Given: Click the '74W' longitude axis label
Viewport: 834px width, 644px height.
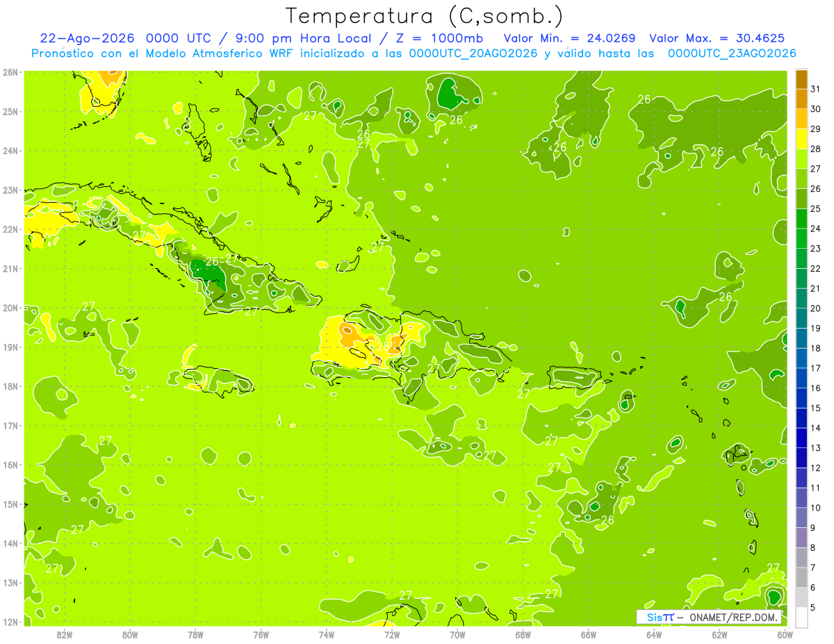Looking at the screenshot, I should click(x=327, y=634).
